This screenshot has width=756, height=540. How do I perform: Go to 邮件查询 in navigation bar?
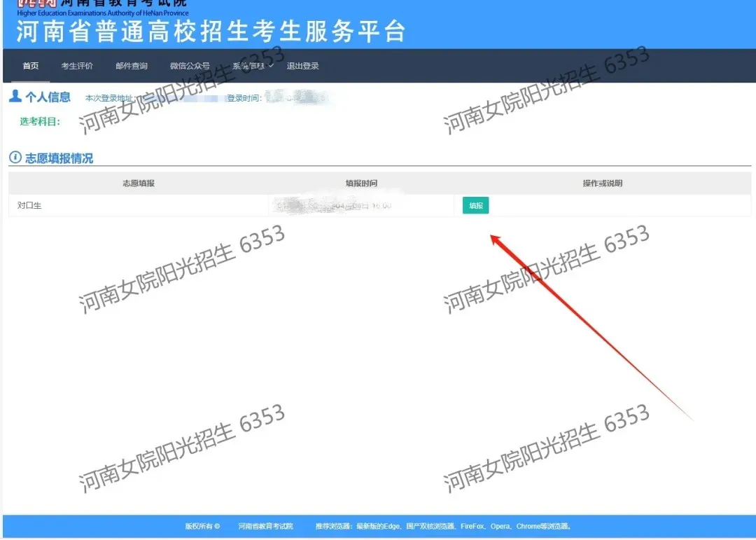point(132,66)
